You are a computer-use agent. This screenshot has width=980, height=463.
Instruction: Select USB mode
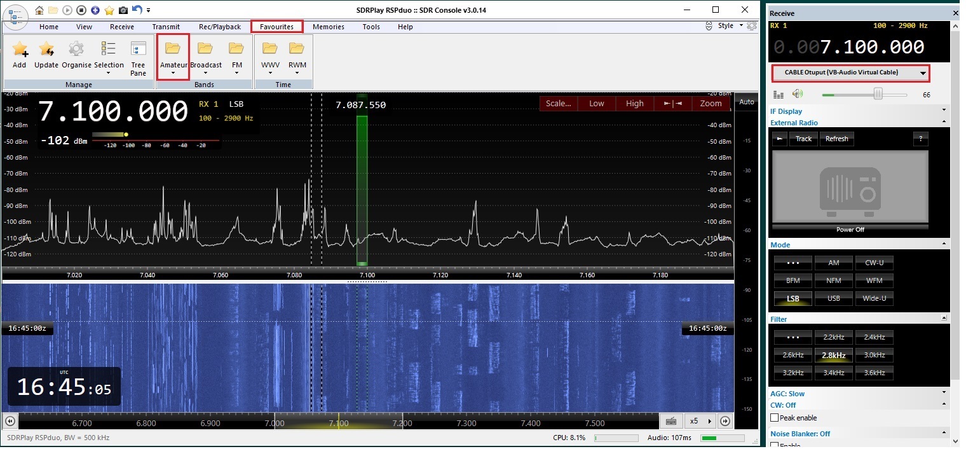[x=833, y=298]
